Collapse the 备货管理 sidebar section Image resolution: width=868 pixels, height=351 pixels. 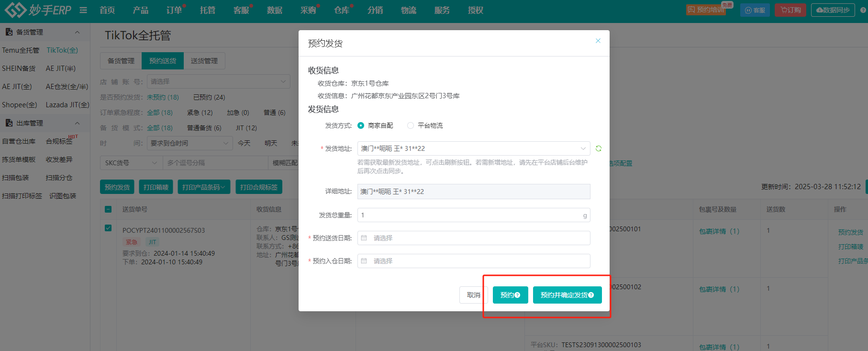(x=77, y=32)
